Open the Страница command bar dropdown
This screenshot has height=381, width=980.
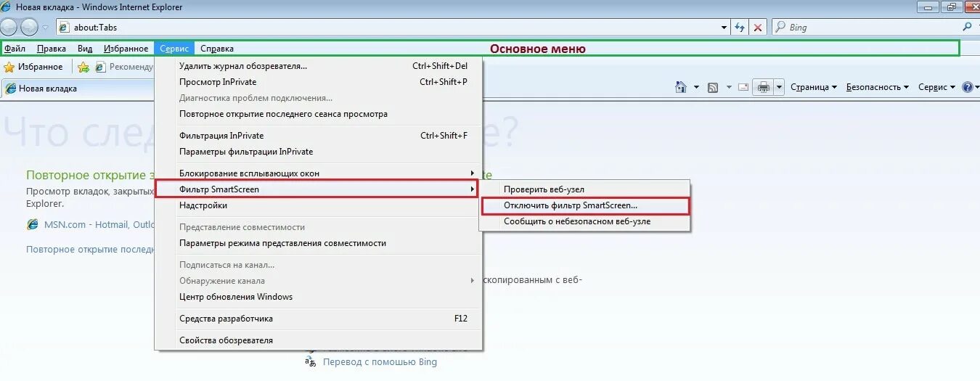[x=813, y=87]
